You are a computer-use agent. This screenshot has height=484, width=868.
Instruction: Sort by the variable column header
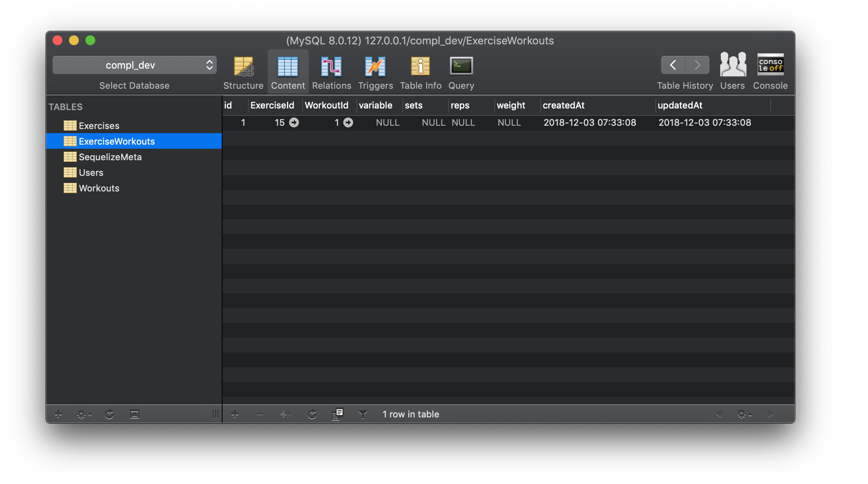[x=380, y=106]
